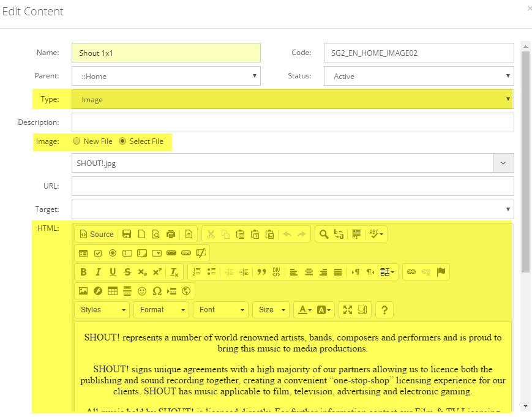Switch editor to Source view
The width and height of the screenshot is (532, 417).
tap(97, 234)
